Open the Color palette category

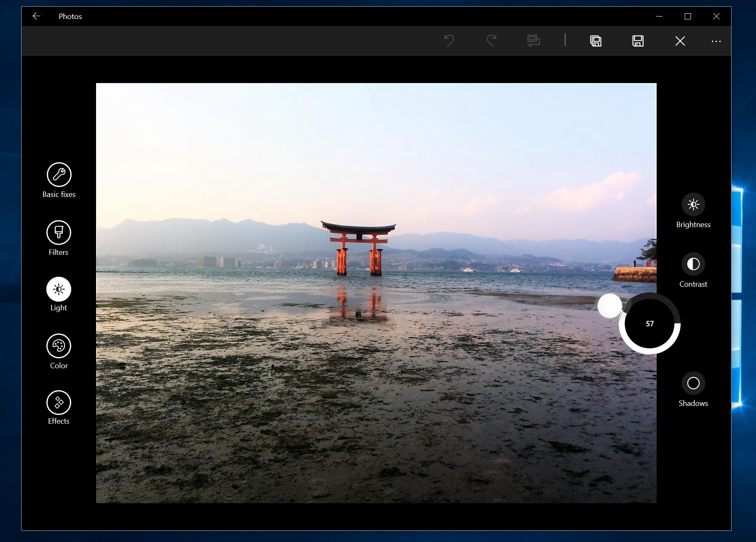tap(59, 346)
